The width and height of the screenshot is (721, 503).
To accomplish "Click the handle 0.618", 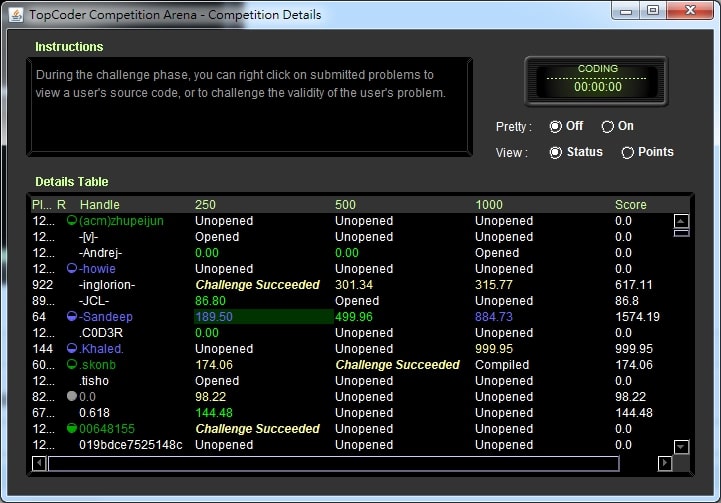I will [x=94, y=413].
